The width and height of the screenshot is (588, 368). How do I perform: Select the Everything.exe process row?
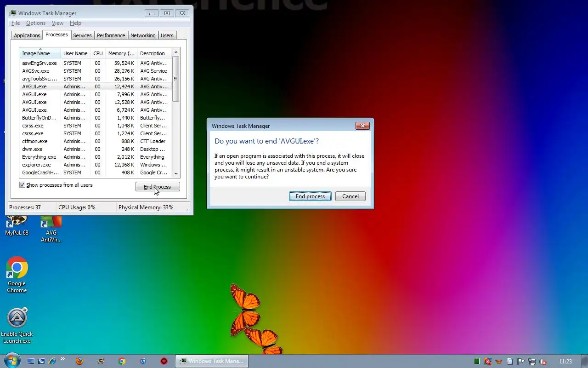(x=96, y=157)
